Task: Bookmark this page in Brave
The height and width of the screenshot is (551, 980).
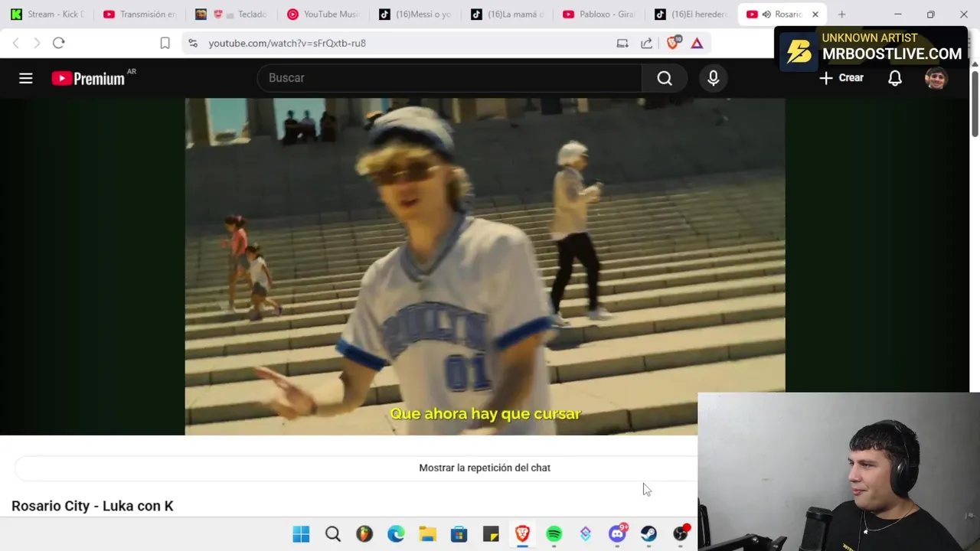Action: click(165, 43)
